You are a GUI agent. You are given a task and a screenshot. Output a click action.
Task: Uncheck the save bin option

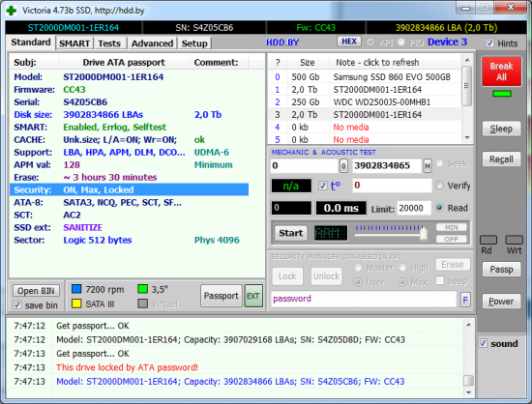(17, 305)
